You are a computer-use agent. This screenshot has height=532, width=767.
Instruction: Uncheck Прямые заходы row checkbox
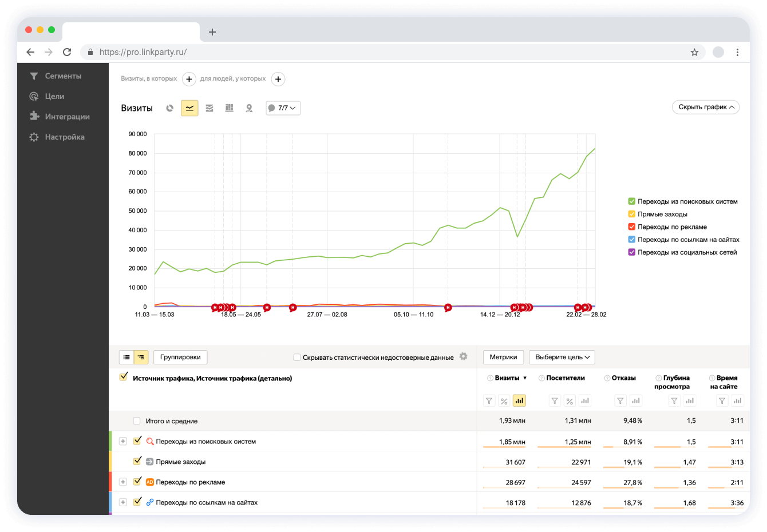point(137,461)
